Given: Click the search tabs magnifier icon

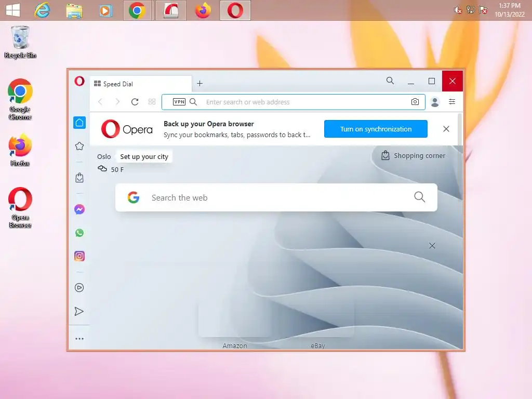Looking at the screenshot, I should [x=390, y=81].
